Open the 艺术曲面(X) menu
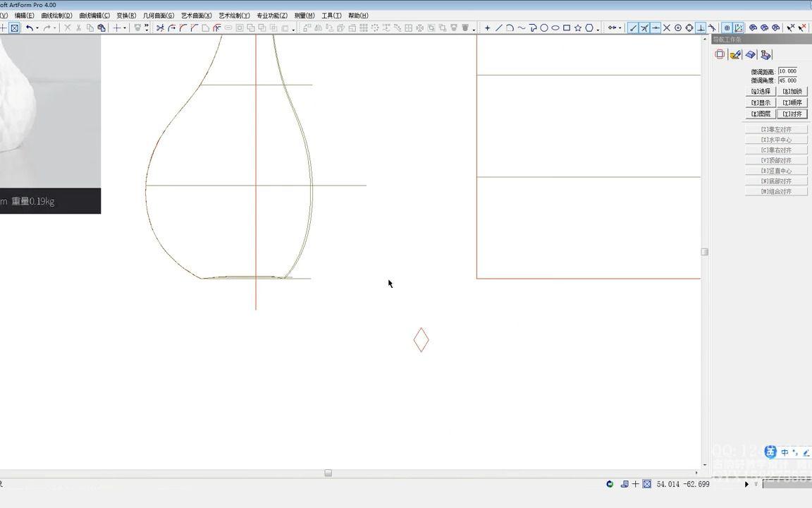812x508 pixels. tap(196, 16)
